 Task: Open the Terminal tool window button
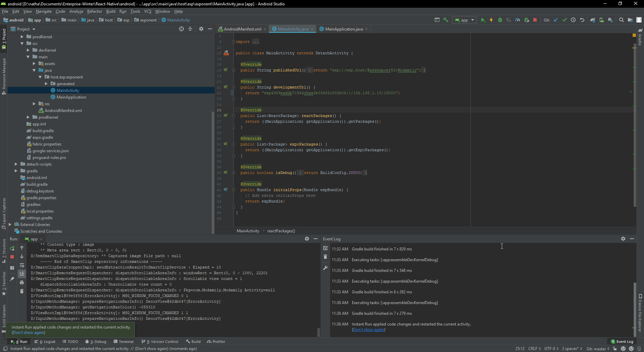[123, 342]
